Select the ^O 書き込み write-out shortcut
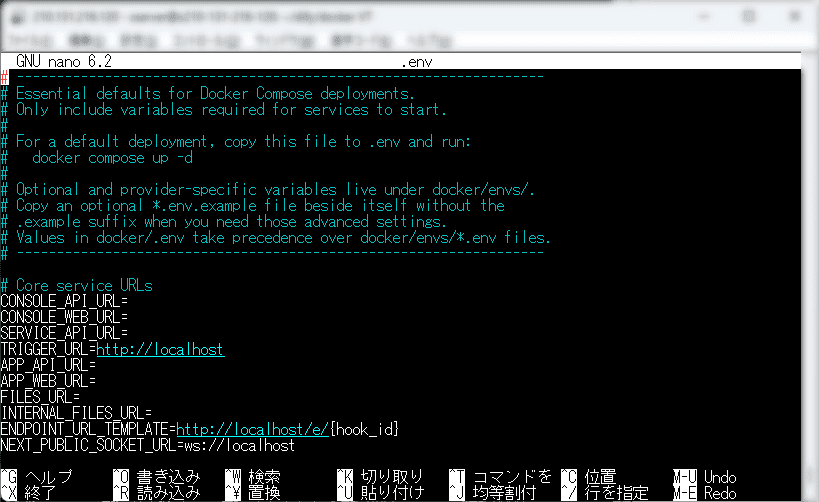 (157, 476)
